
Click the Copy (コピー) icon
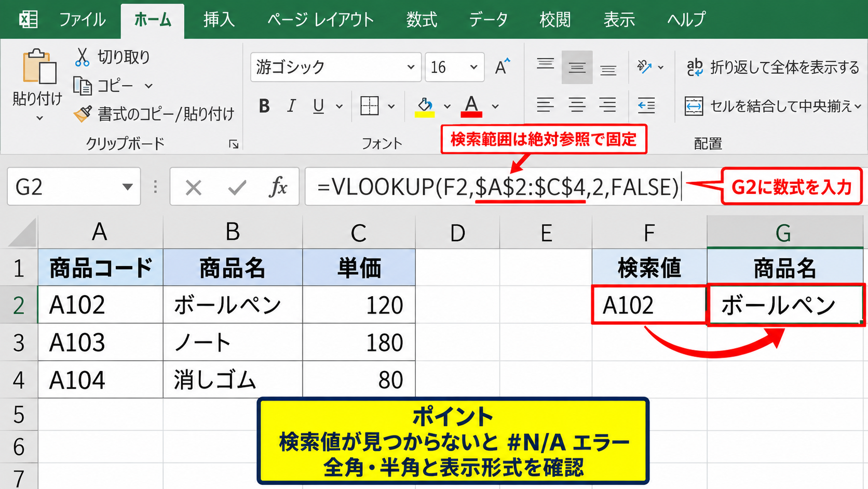(x=82, y=86)
